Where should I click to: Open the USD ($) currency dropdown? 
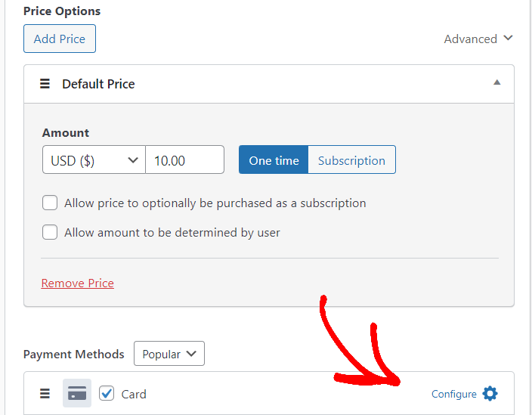94,160
